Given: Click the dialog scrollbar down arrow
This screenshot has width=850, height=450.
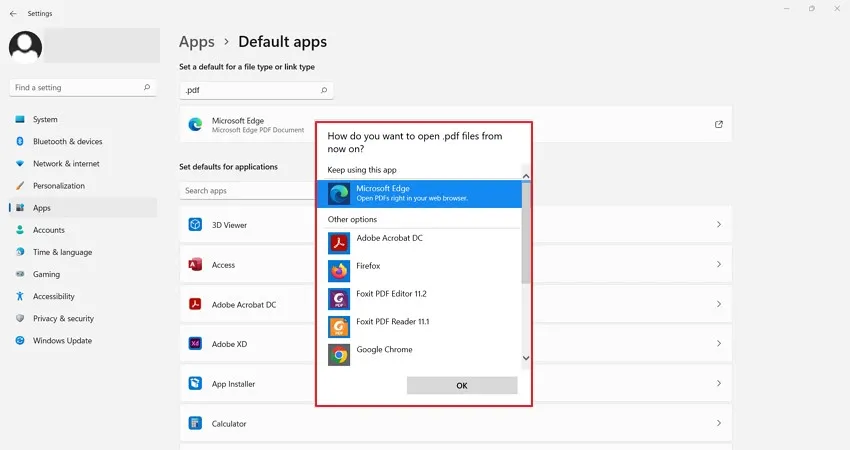Looking at the screenshot, I should 526,358.
